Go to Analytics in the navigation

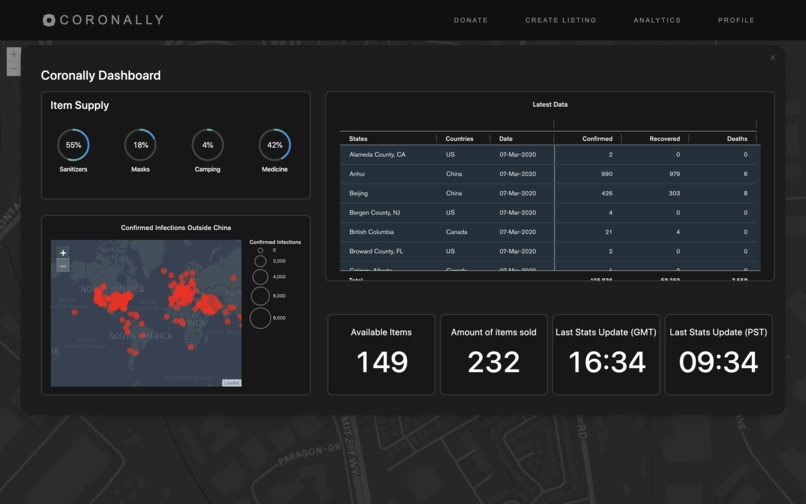pyautogui.click(x=657, y=20)
